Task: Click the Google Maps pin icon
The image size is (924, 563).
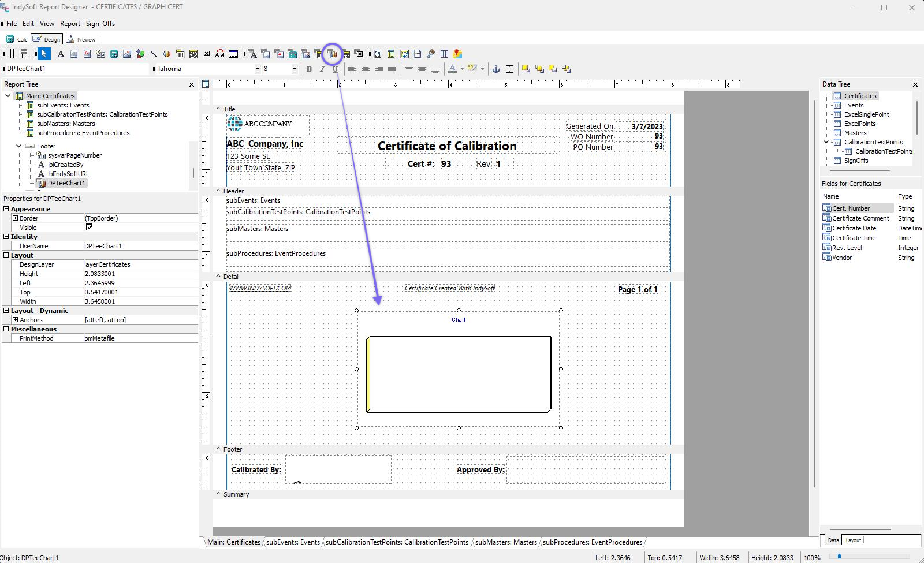Action: 458,54
